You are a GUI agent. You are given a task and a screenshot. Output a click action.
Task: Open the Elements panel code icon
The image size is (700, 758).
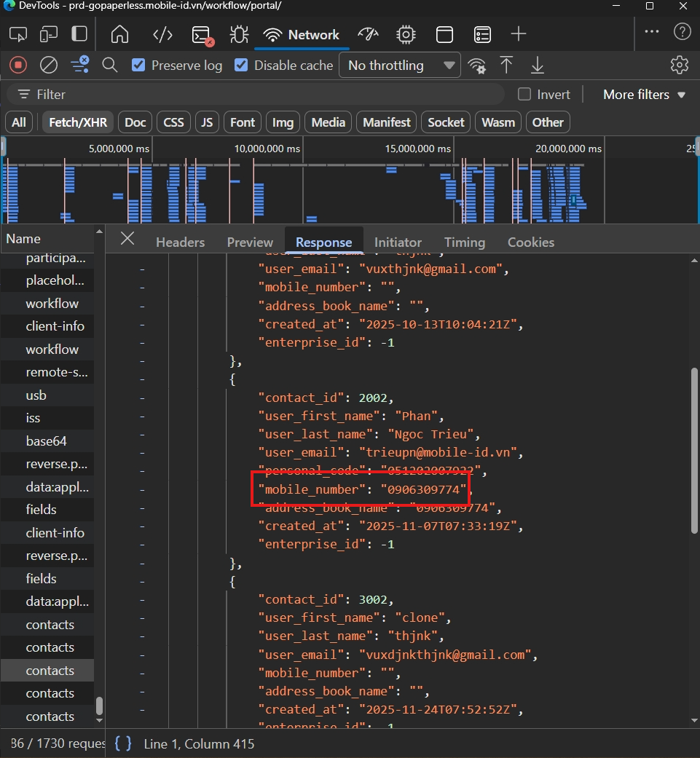[x=162, y=35]
